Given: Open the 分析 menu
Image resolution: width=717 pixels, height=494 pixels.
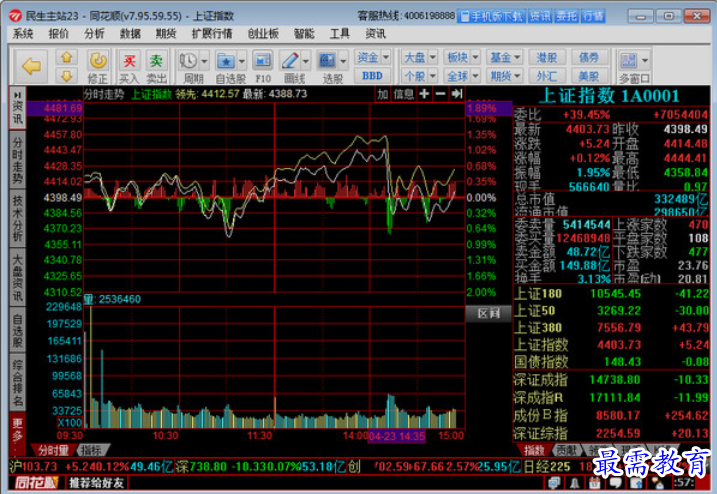Looking at the screenshot, I should 94,33.
